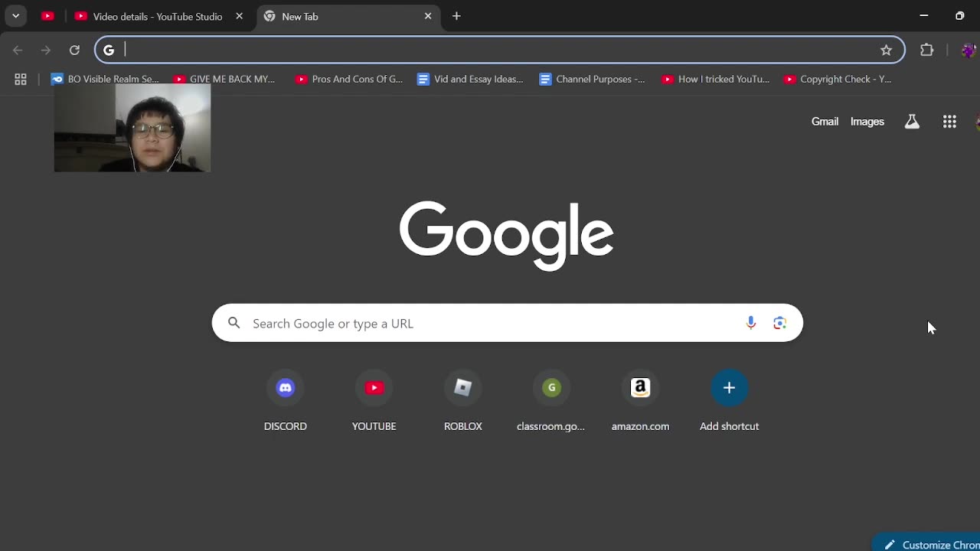
Task: Open the Google apps grid
Action: click(x=949, y=122)
